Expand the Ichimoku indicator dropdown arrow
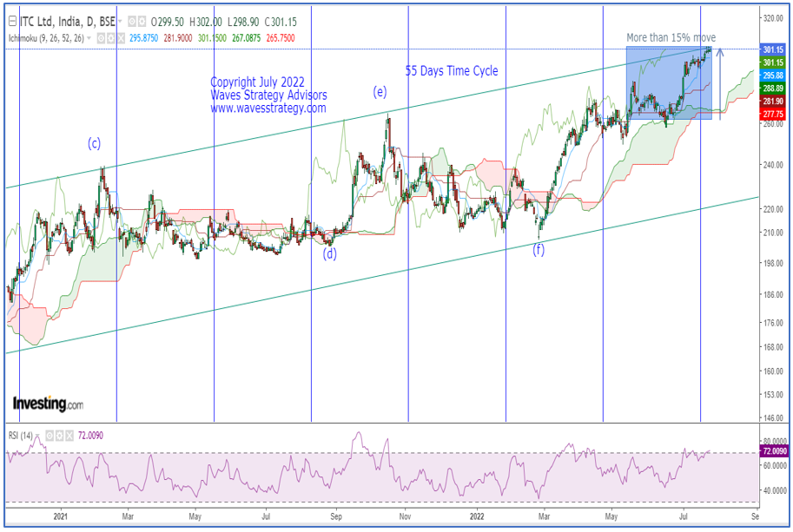The width and height of the screenshot is (793, 532). [x=89, y=38]
